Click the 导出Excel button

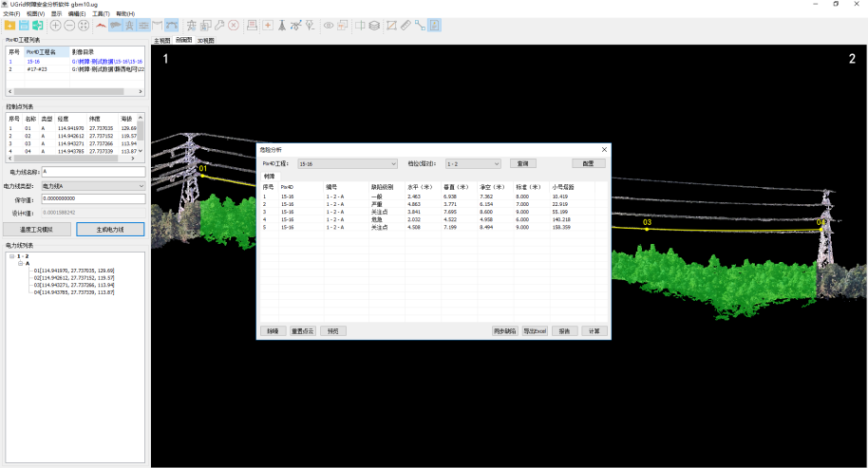click(x=535, y=330)
